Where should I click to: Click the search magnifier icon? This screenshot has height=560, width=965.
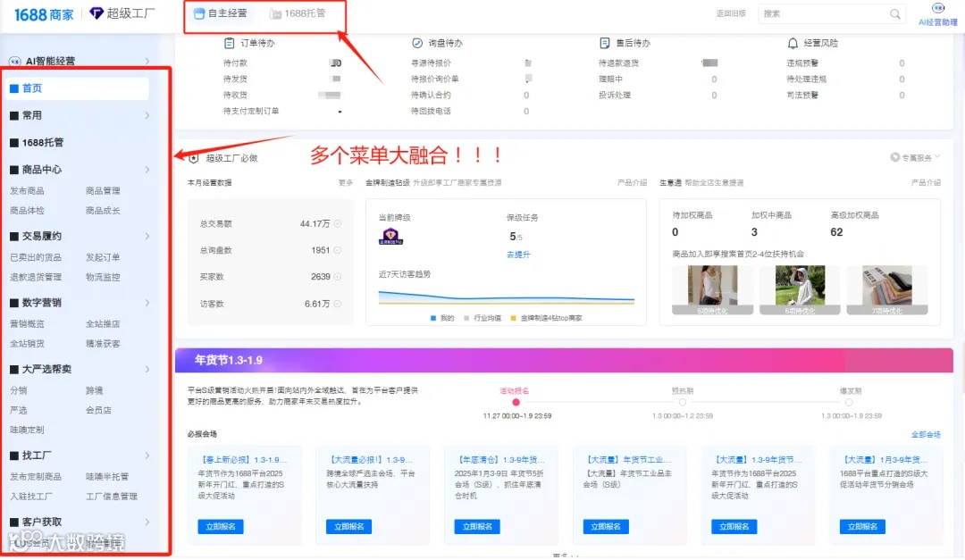pos(894,13)
